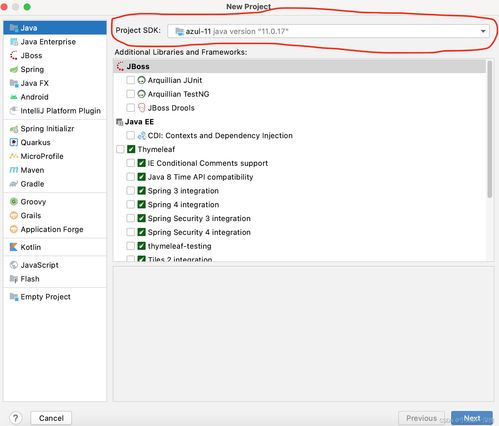Screen dimensions: 499x426
Task: Enable Spring 3 integration checkbox
Action: [x=130, y=191]
